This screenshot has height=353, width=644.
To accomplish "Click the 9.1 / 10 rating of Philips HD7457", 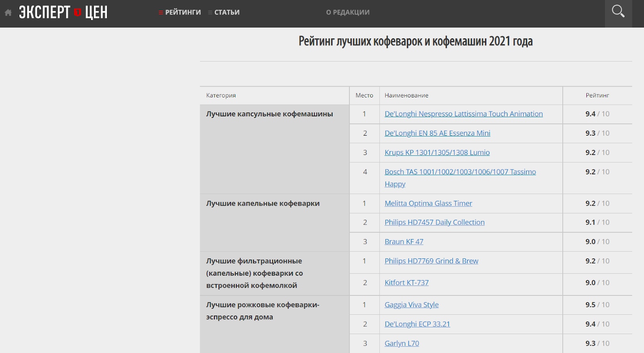I will [597, 222].
